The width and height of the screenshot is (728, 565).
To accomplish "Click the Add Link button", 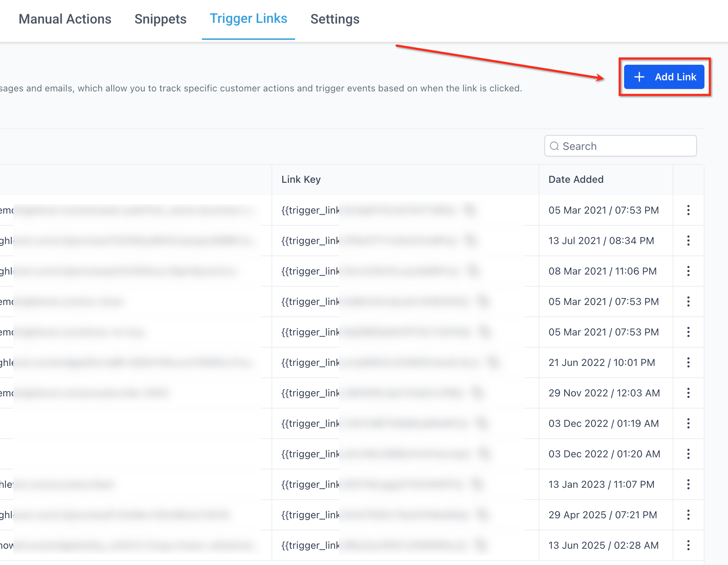I will tap(664, 77).
